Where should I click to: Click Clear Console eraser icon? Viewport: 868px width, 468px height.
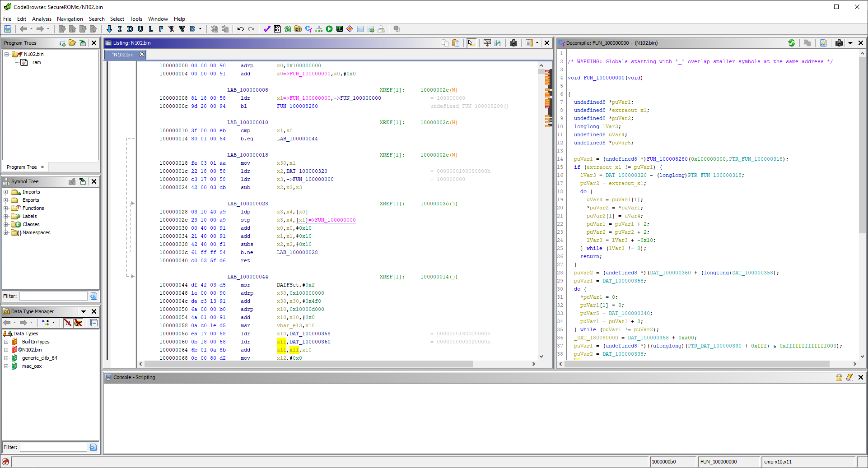[849, 377]
